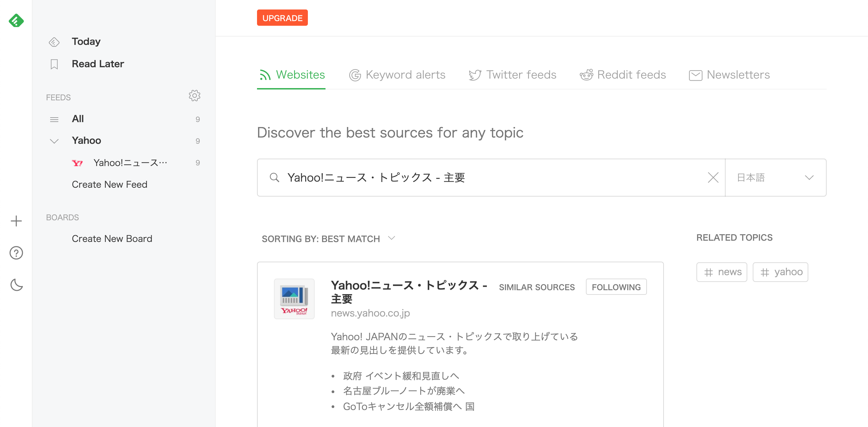Click Create New Board

point(112,239)
